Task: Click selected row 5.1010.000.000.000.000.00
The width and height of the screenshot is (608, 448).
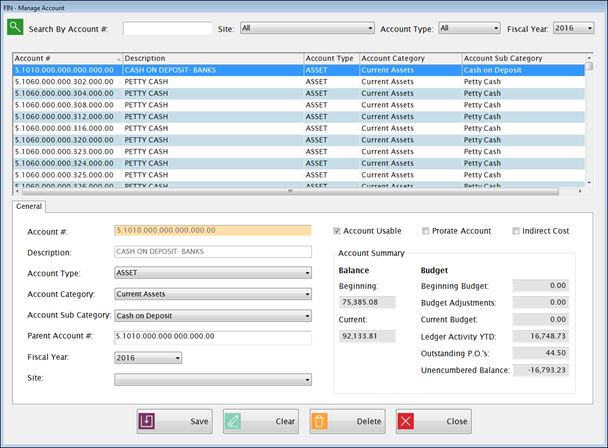Action: tap(299, 70)
